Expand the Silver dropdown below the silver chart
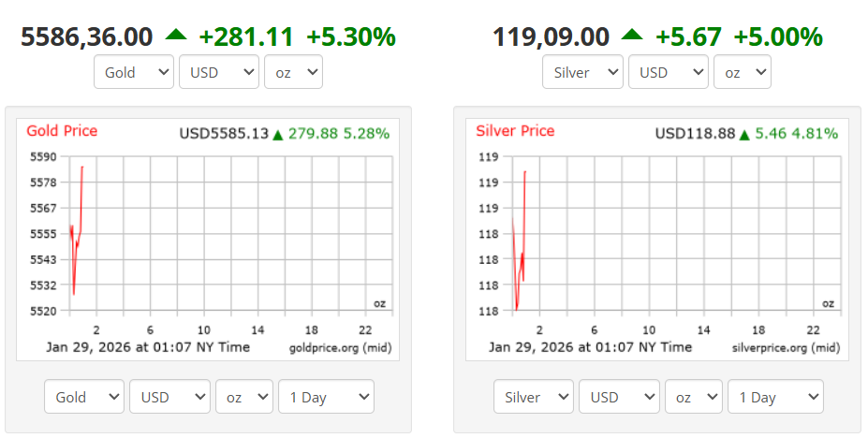The image size is (868, 438). pos(533,397)
